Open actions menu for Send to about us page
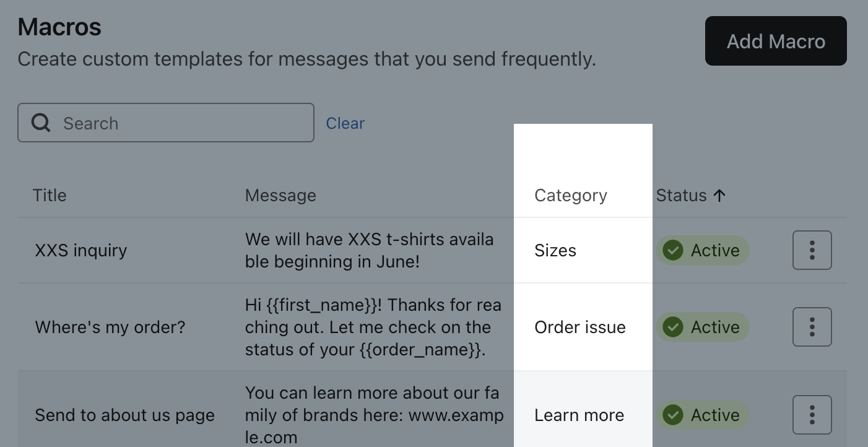This screenshot has width=868, height=447. [812, 415]
